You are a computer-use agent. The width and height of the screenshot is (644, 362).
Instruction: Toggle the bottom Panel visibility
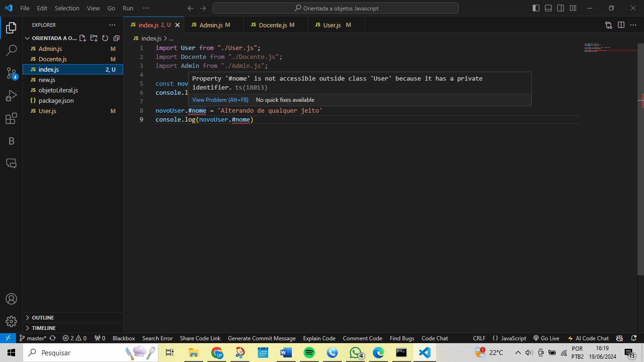point(548,8)
